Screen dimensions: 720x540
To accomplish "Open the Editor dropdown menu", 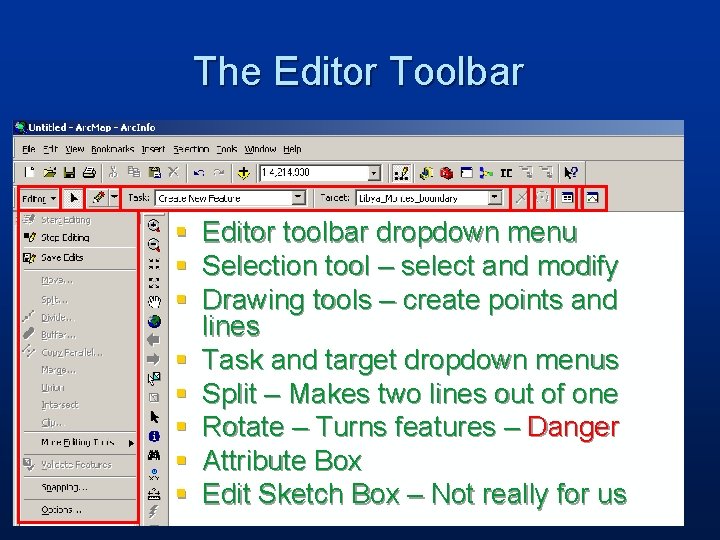I will click(x=39, y=198).
